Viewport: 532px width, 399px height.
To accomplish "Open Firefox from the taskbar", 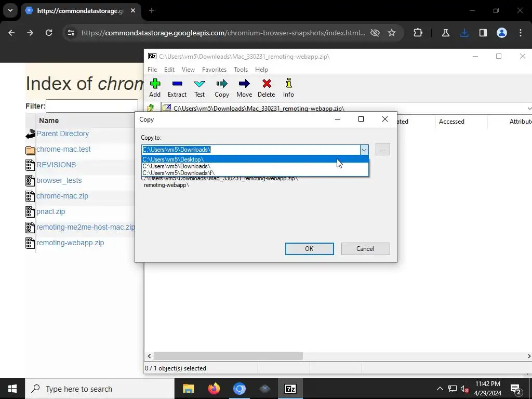I will pyautogui.click(x=214, y=389).
